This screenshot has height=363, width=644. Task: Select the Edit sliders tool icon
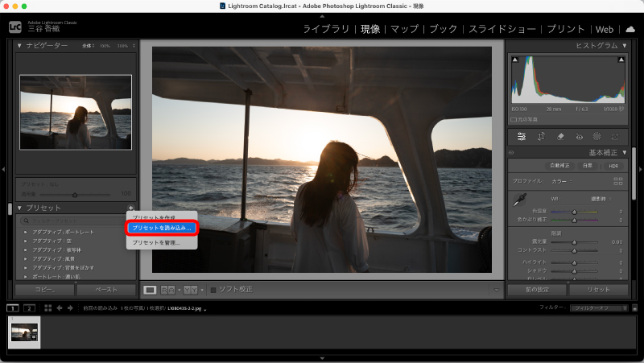point(522,137)
